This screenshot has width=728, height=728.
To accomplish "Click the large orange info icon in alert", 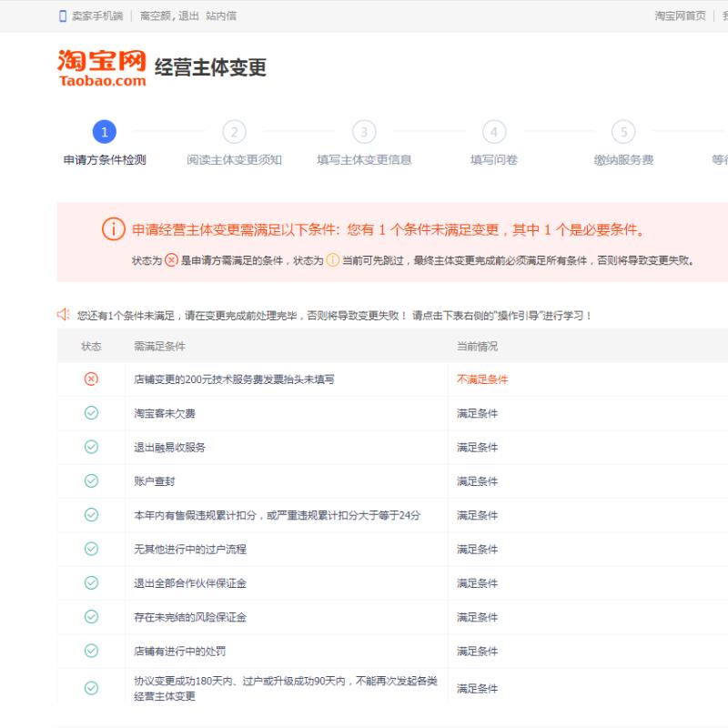I will 114,229.
